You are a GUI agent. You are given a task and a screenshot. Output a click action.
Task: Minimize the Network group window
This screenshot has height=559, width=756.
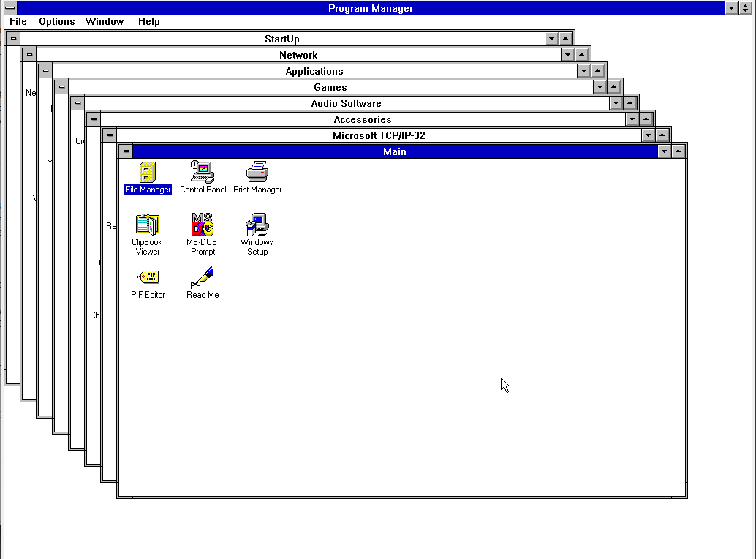point(567,54)
